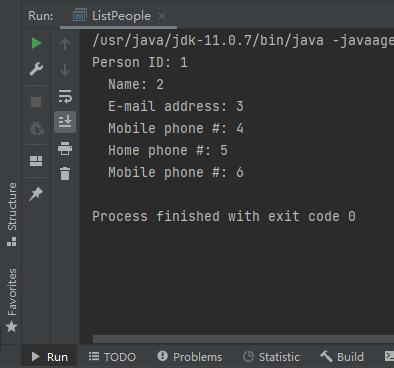Restore layout using the layout icon
Screen dimensions: 394x368
[36, 161]
